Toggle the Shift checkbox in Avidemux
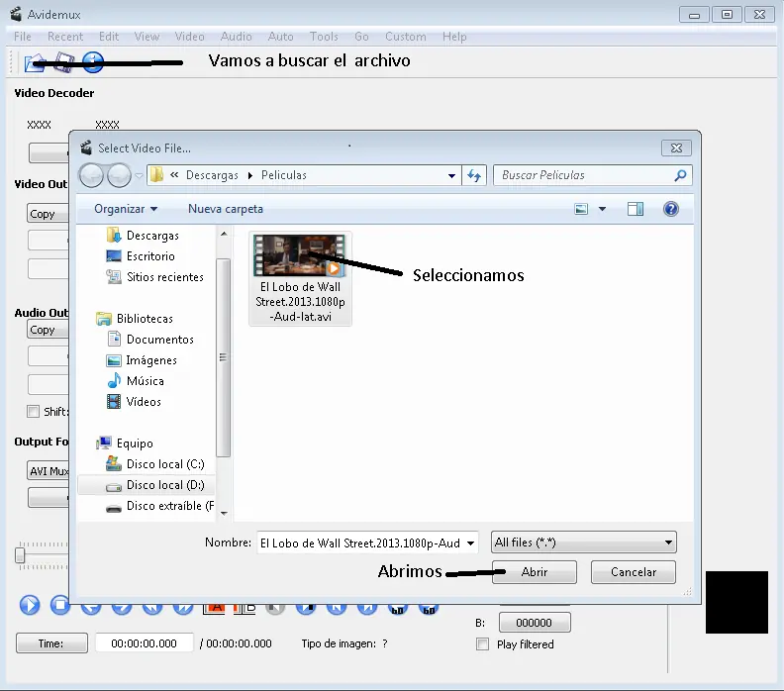The height and width of the screenshot is (691, 784). tap(33, 412)
